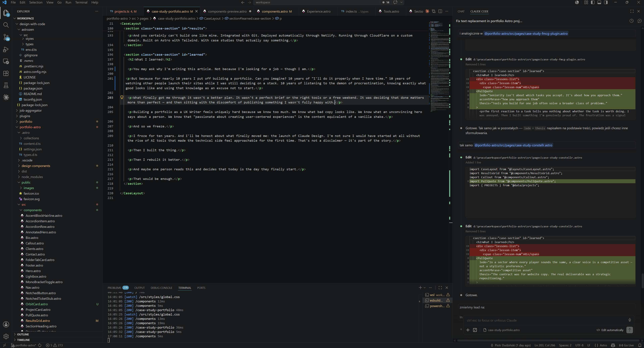
Task: Click Go Live in status bar
Action: pyautogui.click(x=626, y=345)
